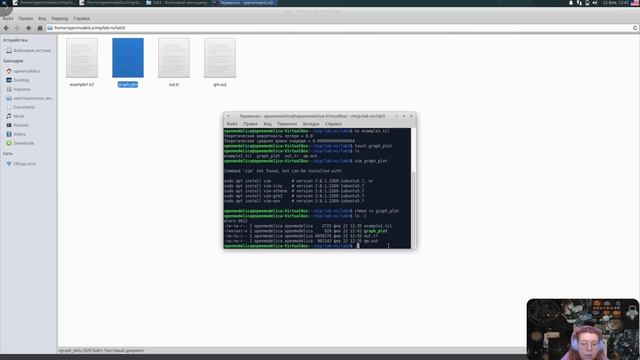Image resolution: width=640 pixels, height=360 pixels.
Task: Go up to the parent folder
Action: [x=28, y=28]
